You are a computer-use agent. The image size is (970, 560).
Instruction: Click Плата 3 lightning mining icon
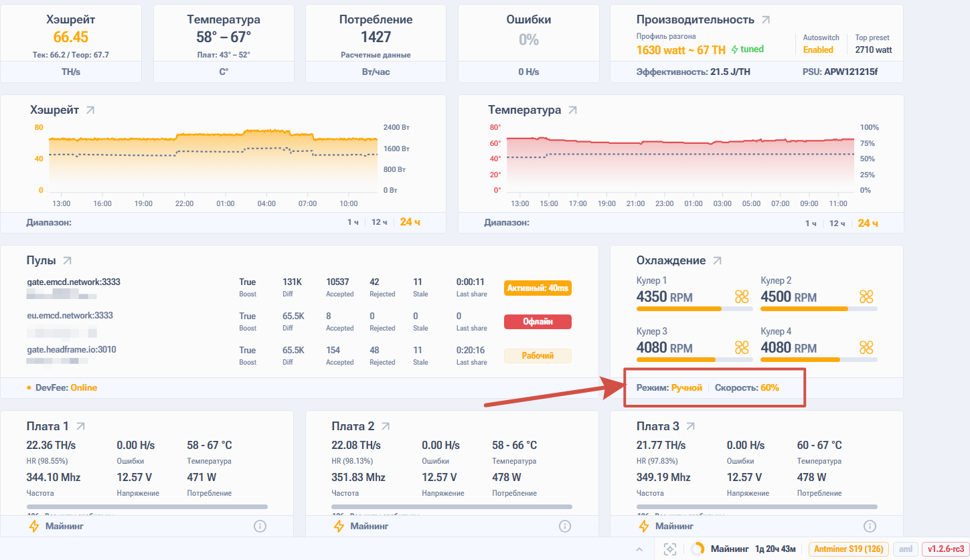click(643, 527)
